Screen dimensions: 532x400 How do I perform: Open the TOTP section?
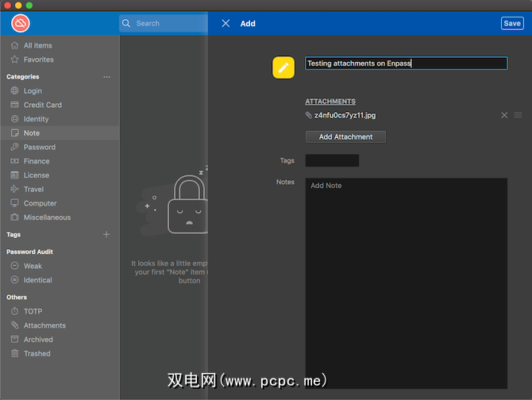pyautogui.click(x=33, y=311)
